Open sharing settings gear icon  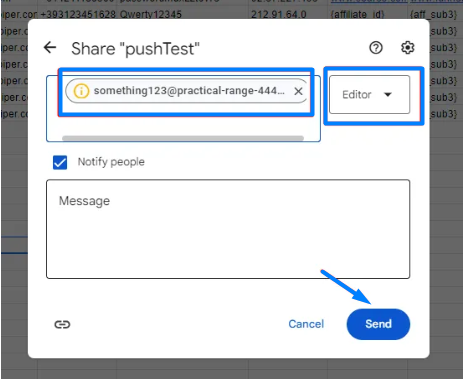[407, 48]
